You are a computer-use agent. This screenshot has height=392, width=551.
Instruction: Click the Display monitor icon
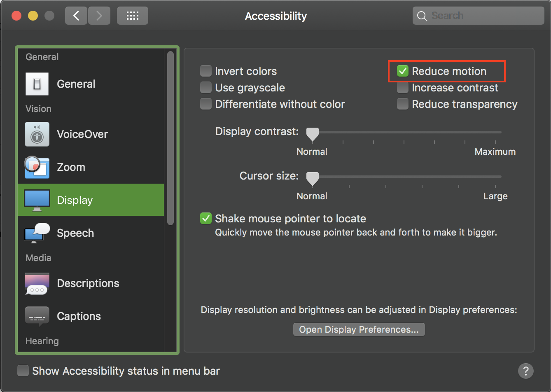[x=37, y=200]
